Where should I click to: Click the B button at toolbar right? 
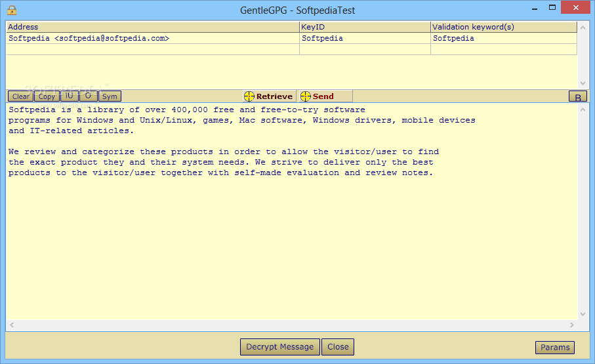coord(577,97)
